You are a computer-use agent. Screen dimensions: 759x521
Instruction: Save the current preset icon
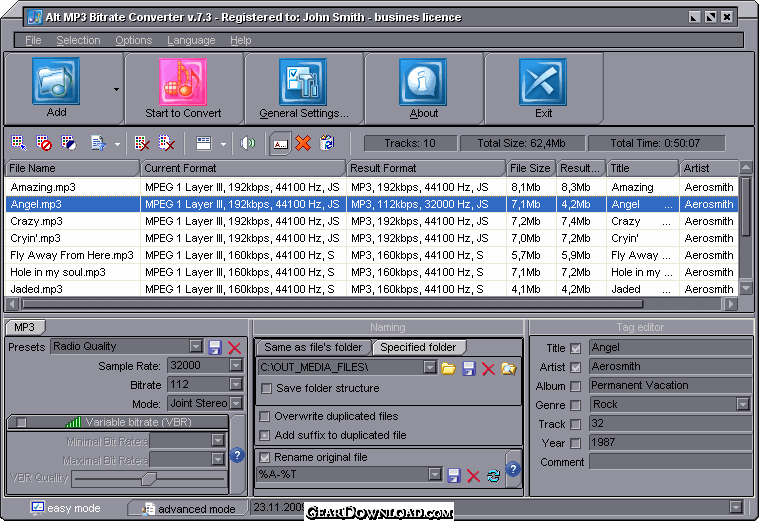click(x=214, y=347)
